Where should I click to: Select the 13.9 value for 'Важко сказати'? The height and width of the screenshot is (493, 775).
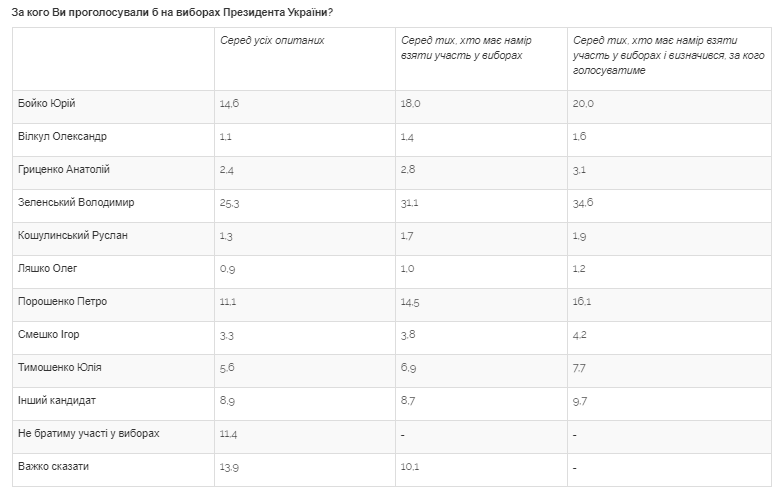[x=230, y=467]
